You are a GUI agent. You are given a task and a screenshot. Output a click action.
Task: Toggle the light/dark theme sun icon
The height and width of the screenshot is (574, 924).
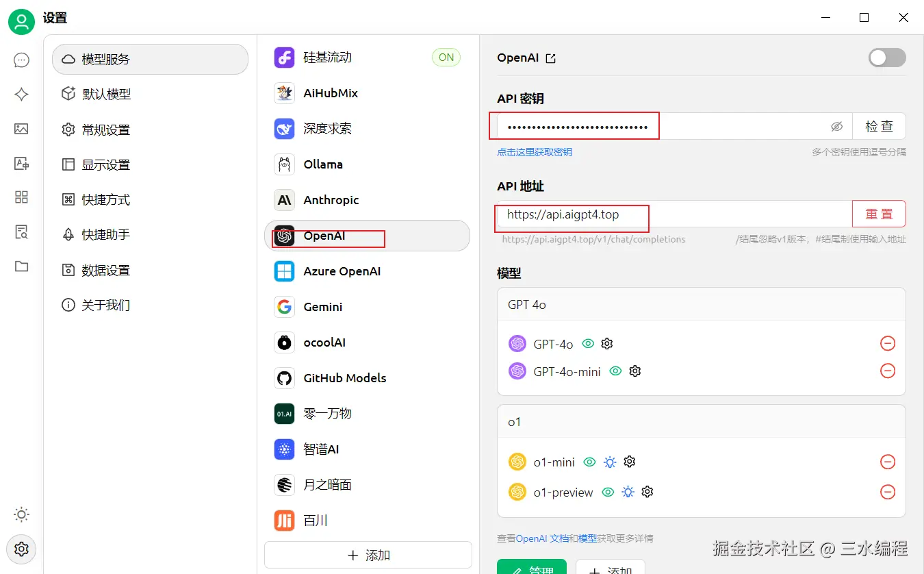point(21,514)
